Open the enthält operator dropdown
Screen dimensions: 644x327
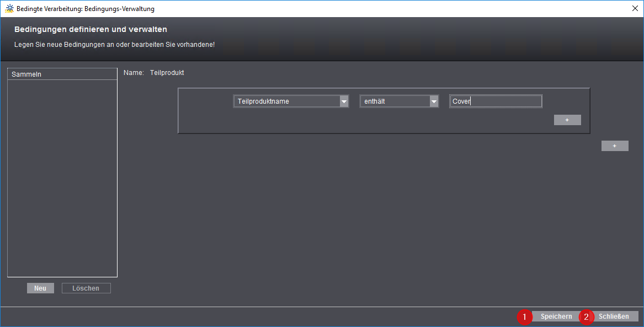395,101
